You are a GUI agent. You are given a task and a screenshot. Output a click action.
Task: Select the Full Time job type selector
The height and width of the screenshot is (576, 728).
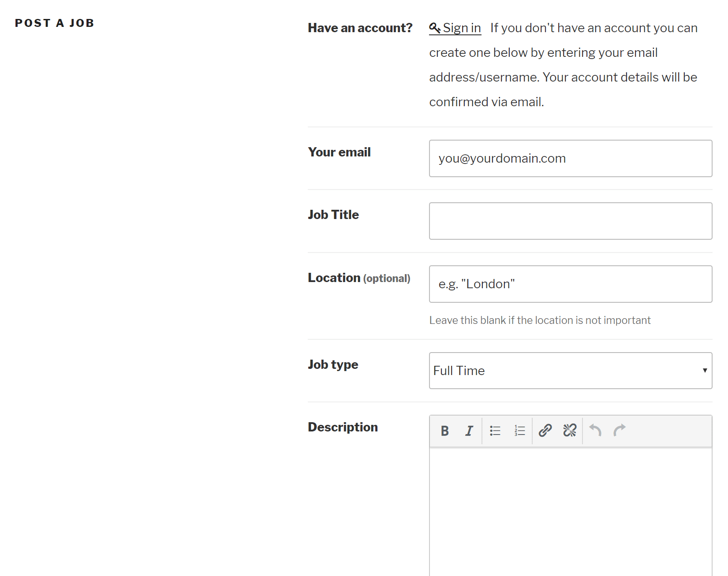click(570, 371)
